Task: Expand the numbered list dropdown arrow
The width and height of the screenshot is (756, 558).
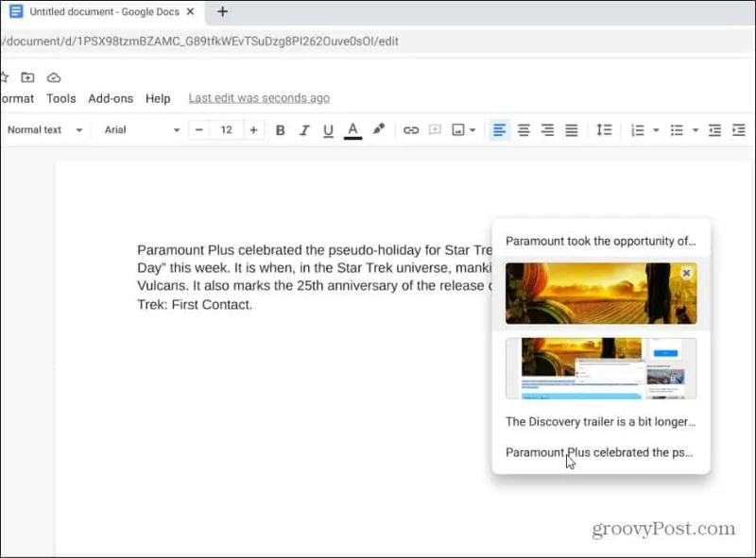Action: (x=656, y=130)
